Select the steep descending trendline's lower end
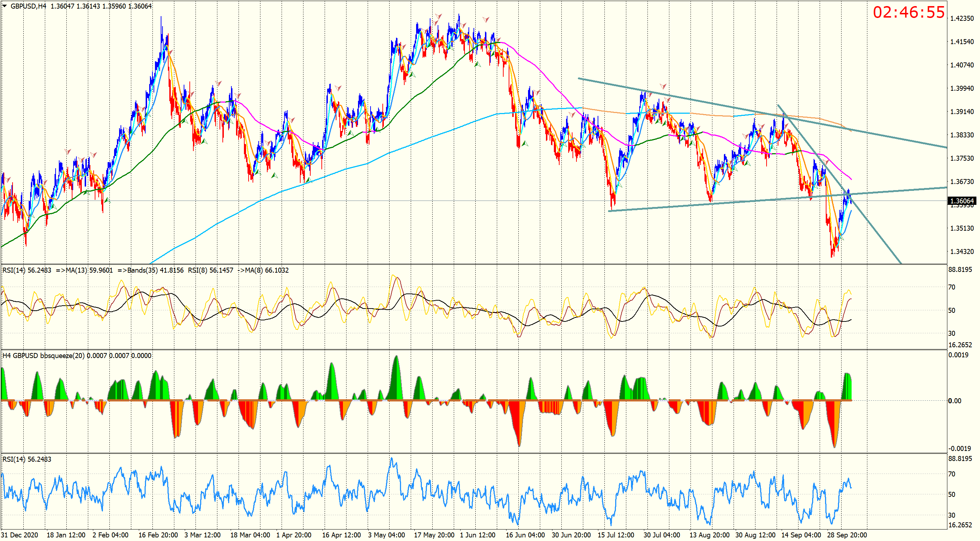980x541 pixels. pyautogui.click(x=899, y=261)
